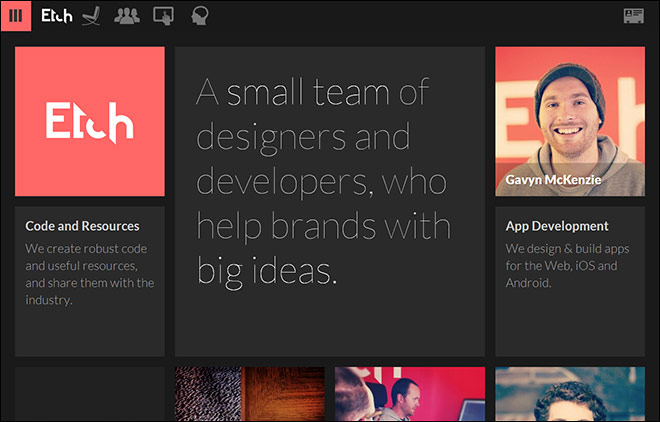Screen dimensions: 660x422
Task: Open the team people icon
Action: pyautogui.click(x=127, y=16)
